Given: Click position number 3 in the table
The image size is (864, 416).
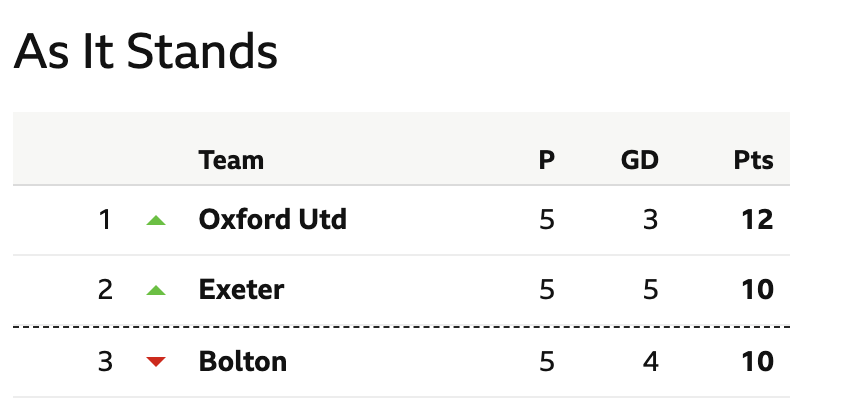Looking at the screenshot, I should [x=105, y=361].
